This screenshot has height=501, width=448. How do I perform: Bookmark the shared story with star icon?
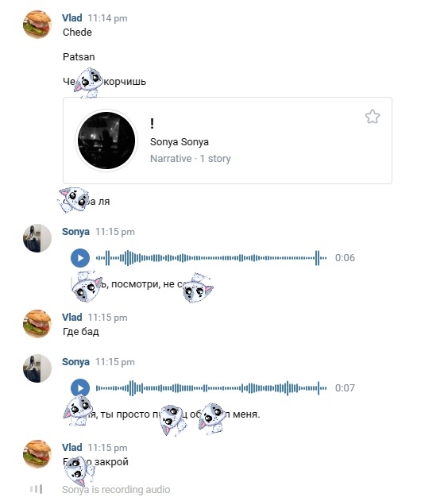pos(373,117)
